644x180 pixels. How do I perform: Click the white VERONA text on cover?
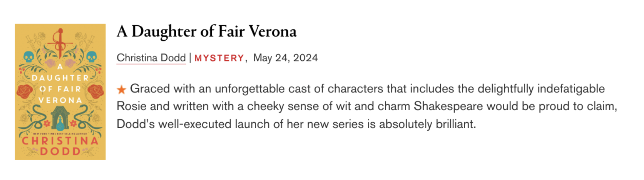60,100
